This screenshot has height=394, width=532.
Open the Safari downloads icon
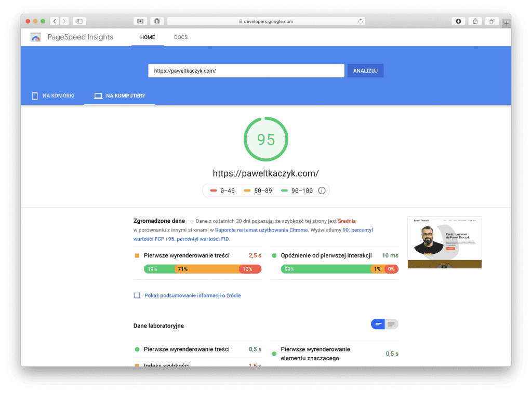point(458,21)
